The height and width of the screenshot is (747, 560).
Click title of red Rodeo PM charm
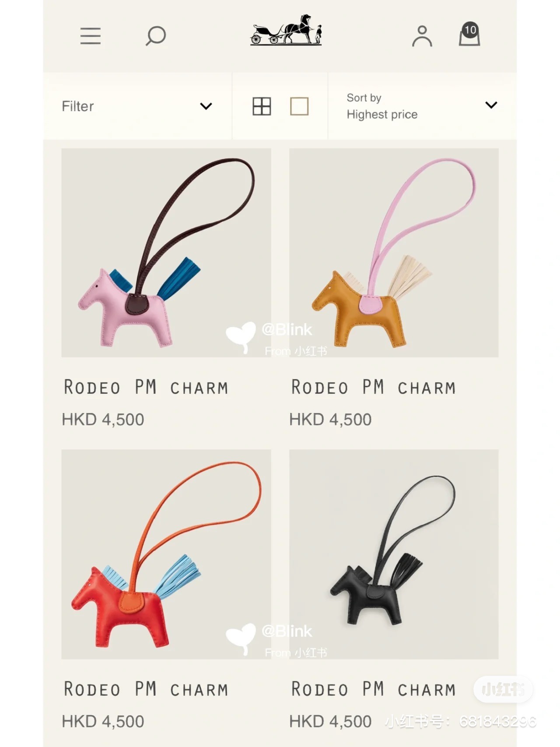146,689
